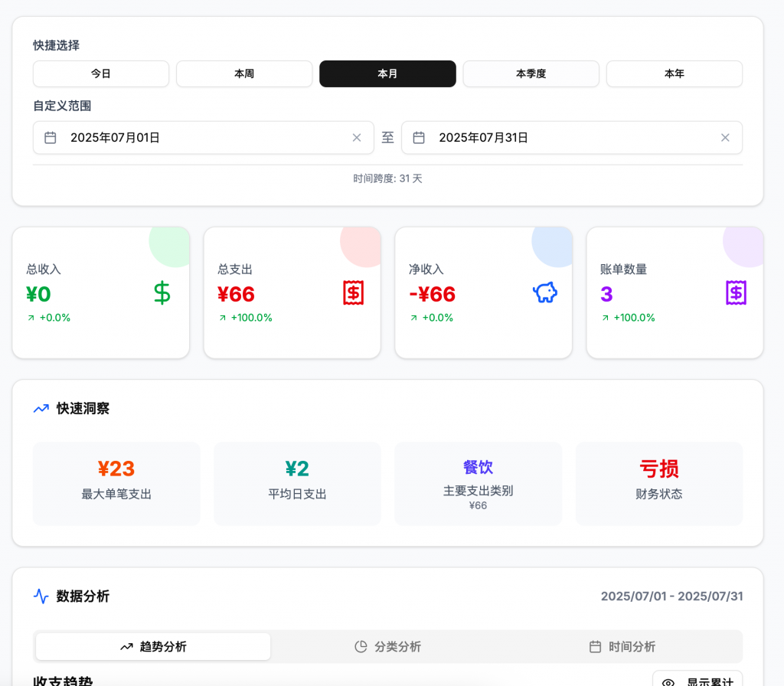784x686 pixels.
Task: Choose the 本季度 quick select button
Action: point(531,74)
